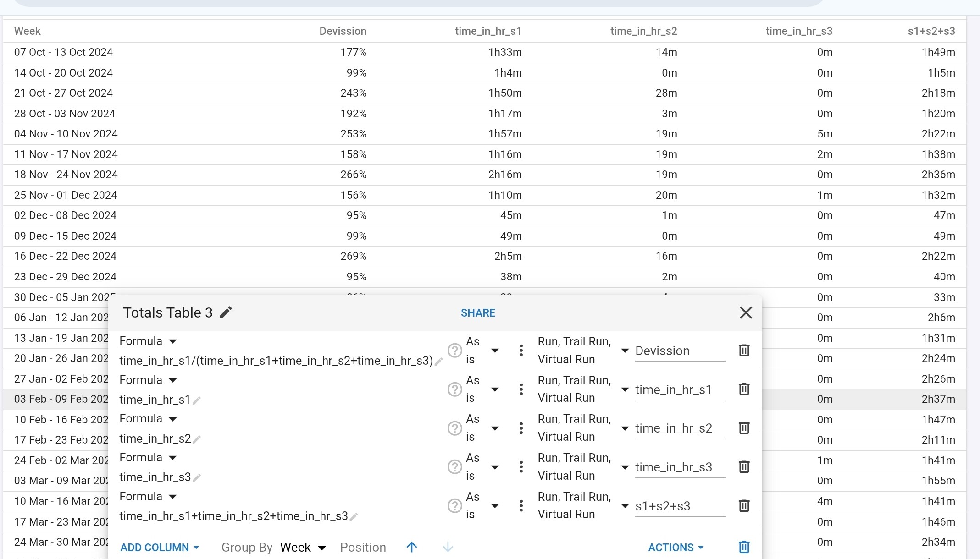Edit the time_in_hr_s3 formula with its pencil icon
The height and width of the screenshot is (559, 980).
[197, 478]
